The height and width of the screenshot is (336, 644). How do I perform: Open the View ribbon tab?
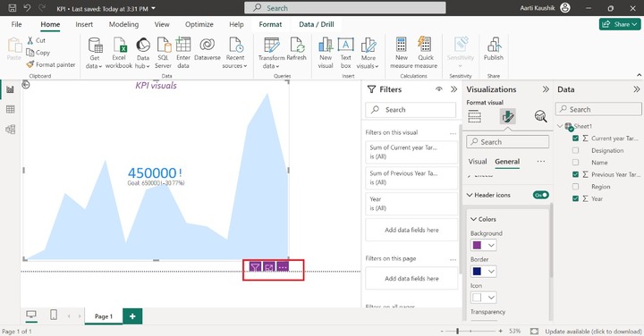(x=162, y=24)
